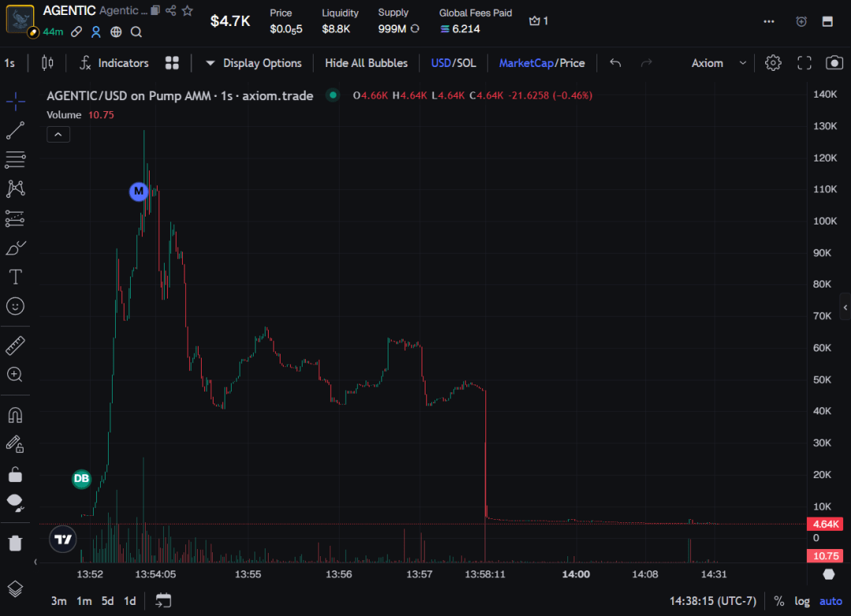The width and height of the screenshot is (851, 616).
Task: Open the long position forecasting tool
Action: [15, 219]
